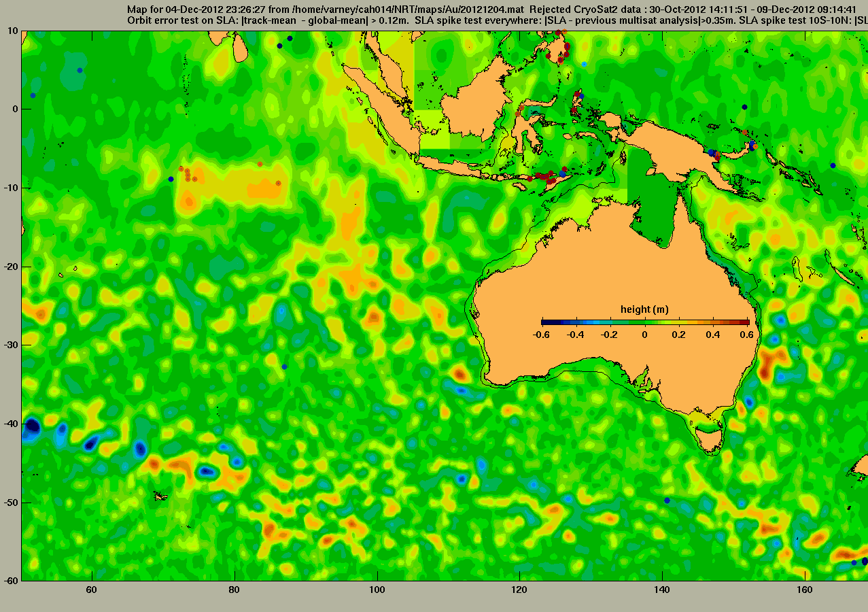This screenshot has width=868, height=612.
Task: Click the -0.2 colorbar tick label
Action: coord(610,335)
